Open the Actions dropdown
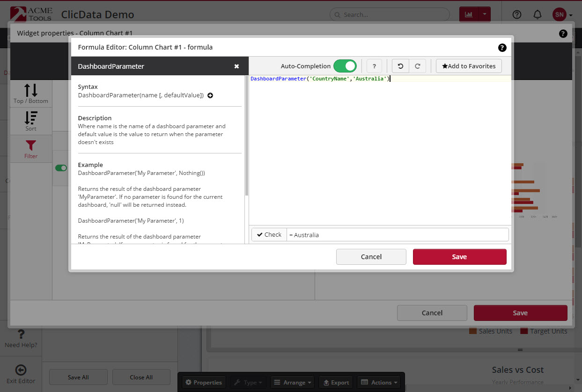Screen dimensions: 582x392 pyautogui.click(x=379, y=382)
